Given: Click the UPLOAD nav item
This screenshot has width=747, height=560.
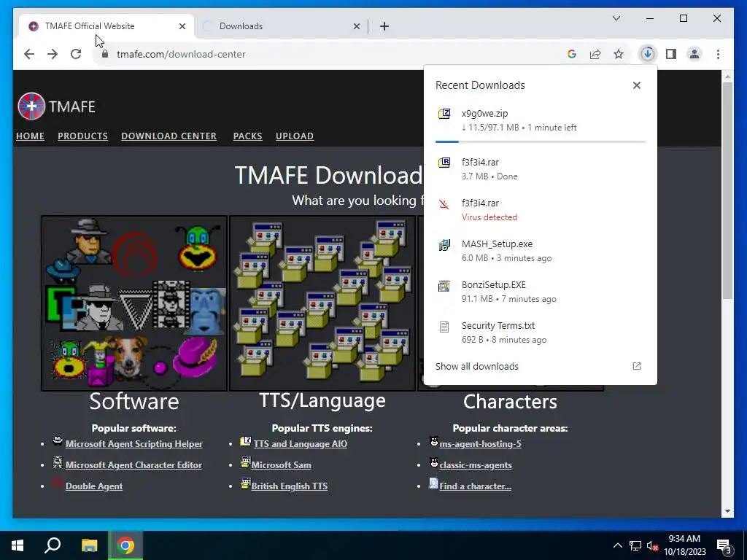Looking at the screenshot, I should pyautogui.click(x=295, y=136).
